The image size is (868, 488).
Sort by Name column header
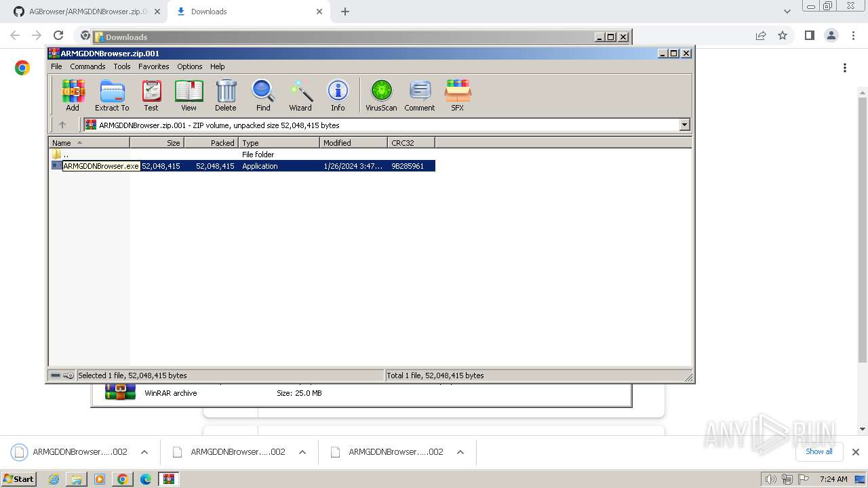[90, 143]
